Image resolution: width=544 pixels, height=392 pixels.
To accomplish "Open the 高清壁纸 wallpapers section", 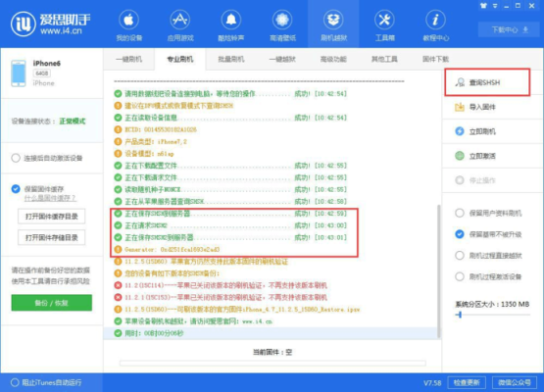I will click(282, 25).
